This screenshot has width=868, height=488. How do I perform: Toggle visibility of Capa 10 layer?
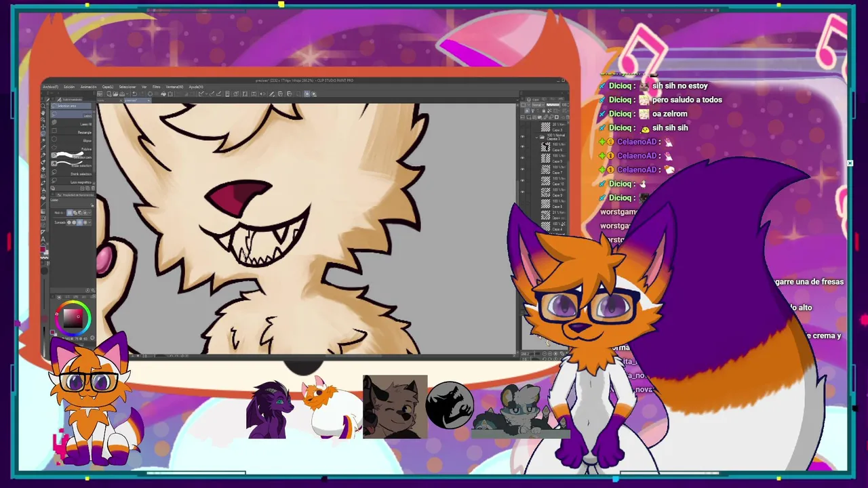tap(523, 180)
